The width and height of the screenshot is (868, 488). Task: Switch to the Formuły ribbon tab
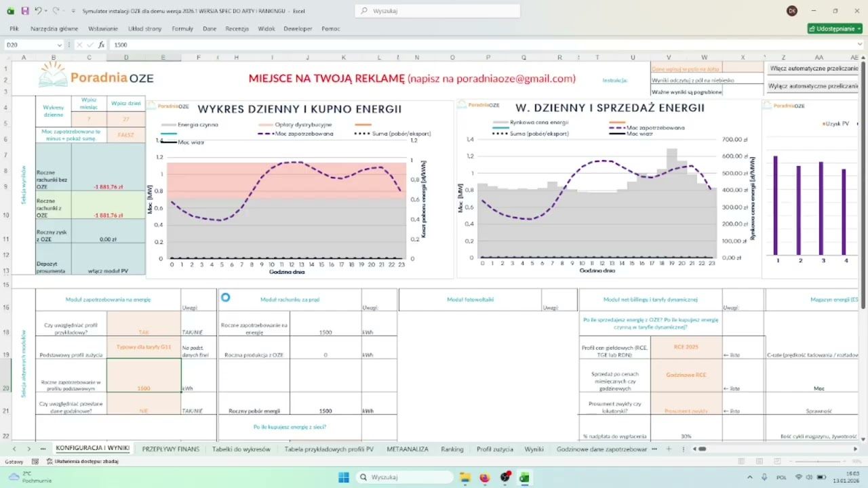(x=182, y=28)
